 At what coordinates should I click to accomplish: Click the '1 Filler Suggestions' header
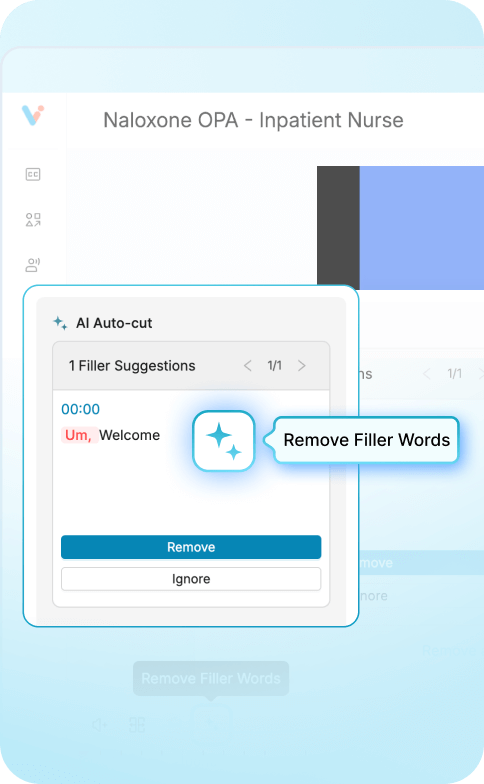(132, 366)
